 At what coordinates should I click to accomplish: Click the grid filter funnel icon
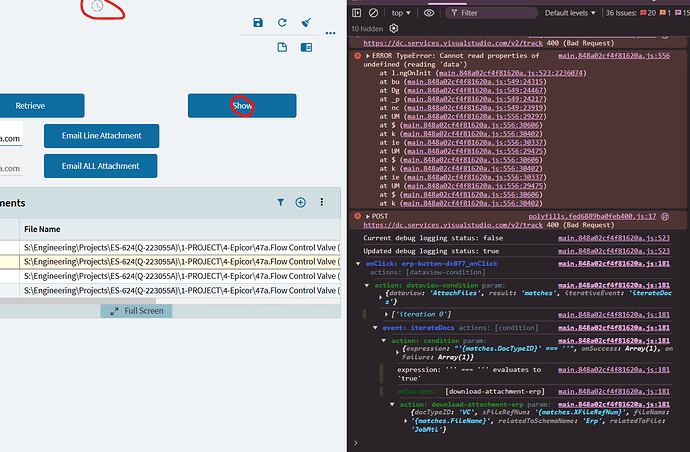[280, 202]
